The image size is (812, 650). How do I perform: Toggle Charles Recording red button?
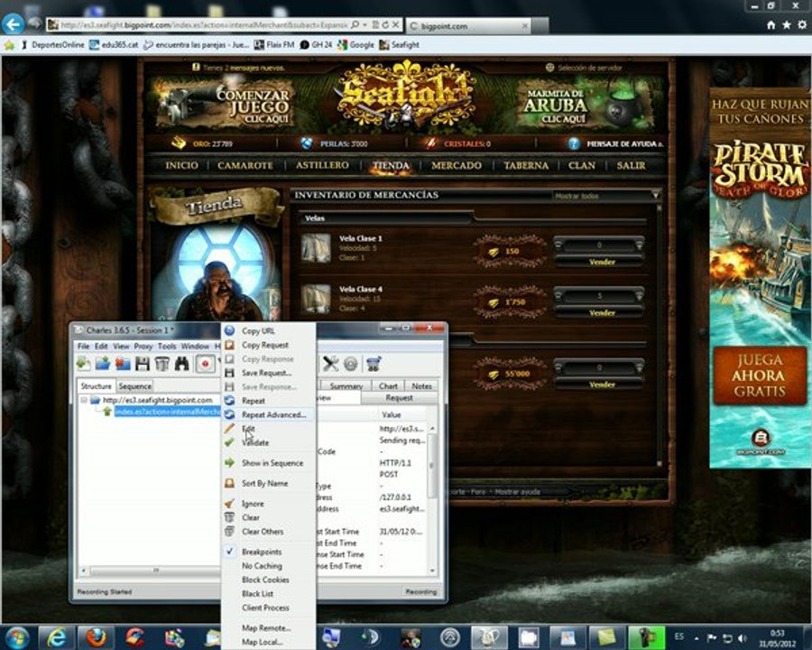tap(205, 364)
